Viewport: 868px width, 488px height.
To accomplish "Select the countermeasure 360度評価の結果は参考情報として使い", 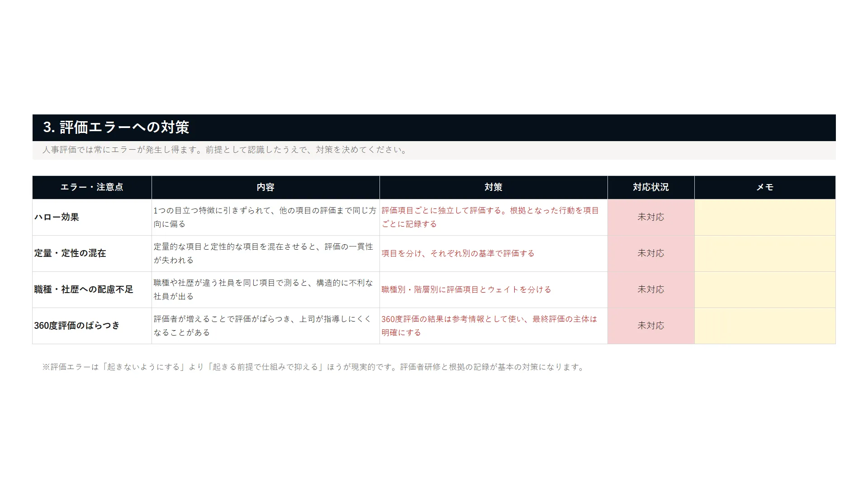I will click(493, 326).
